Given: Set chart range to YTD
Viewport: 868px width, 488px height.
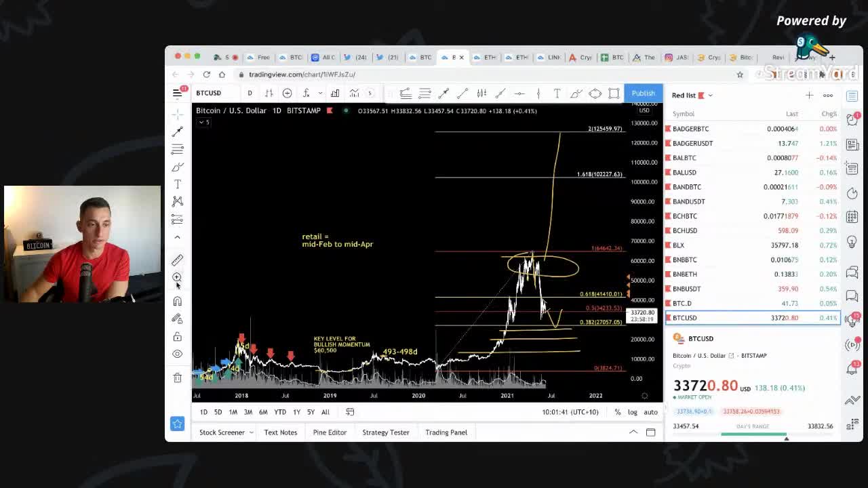Looking at the screenshot, I should (279, 412).
